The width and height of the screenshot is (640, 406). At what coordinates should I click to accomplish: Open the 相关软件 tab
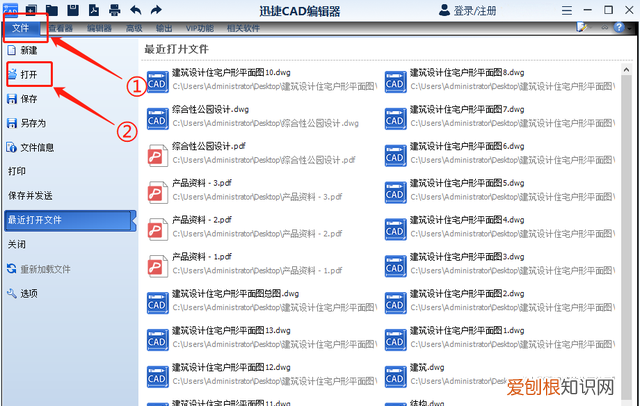tap(243, 28)
